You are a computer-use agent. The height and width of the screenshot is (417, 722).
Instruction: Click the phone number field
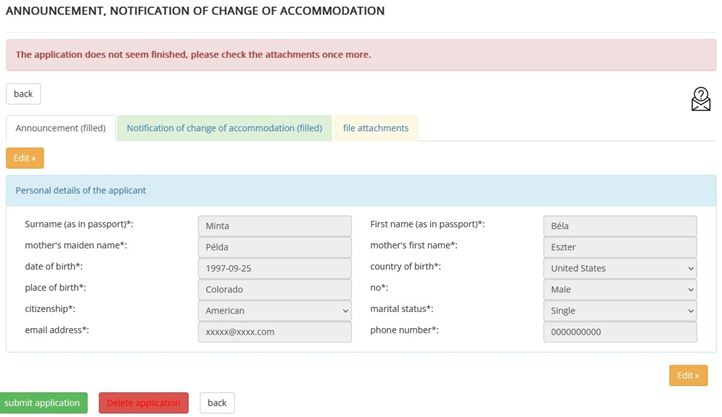pyautogui.click(x=620, y=332)
